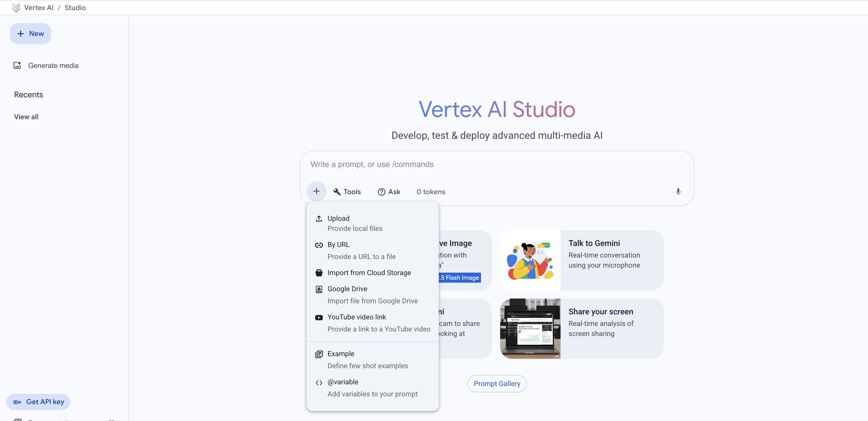Image resolution: width=868 pixels, height=421 pixels.
Task: Click 'Add variables to your prompt' text
Action: [372, 394]
